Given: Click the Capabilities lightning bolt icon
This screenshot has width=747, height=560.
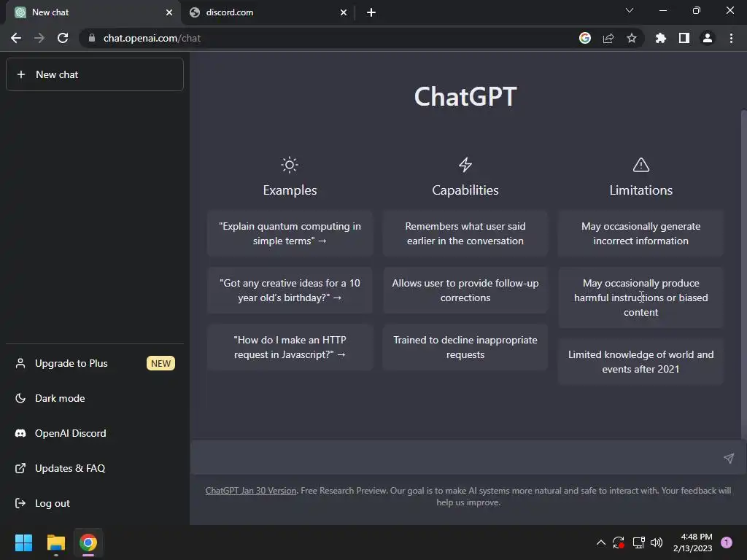Looking at the screenshot, I should pyautogui.click(x=465, y=165).
